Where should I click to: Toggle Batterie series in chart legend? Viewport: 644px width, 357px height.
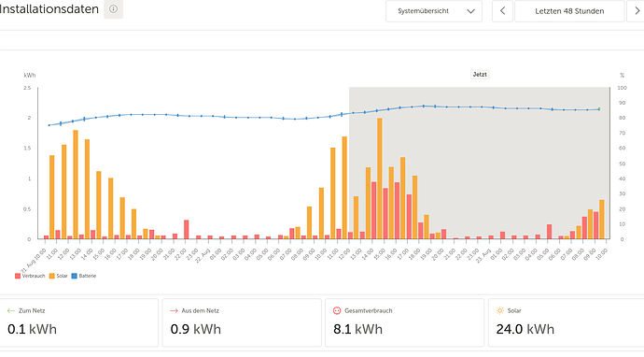coord(84,276)
